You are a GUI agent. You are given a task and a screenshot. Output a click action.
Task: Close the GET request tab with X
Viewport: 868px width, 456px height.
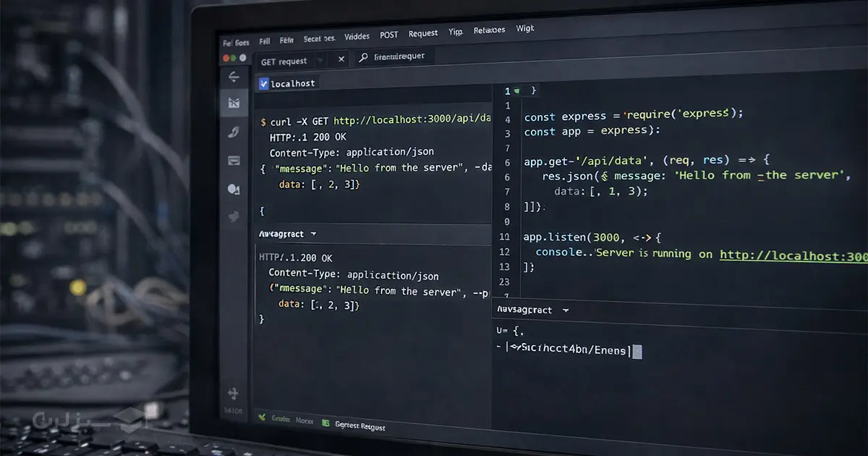coord(341,59)
